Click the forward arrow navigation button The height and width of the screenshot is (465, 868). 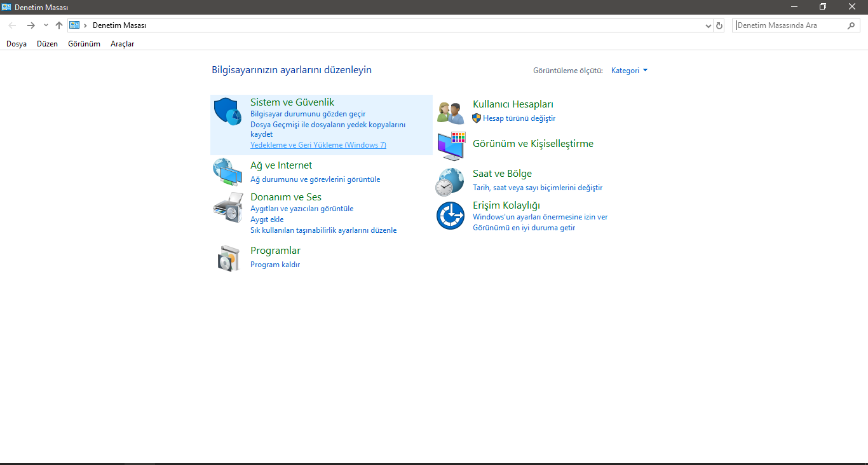coord(31,25)
